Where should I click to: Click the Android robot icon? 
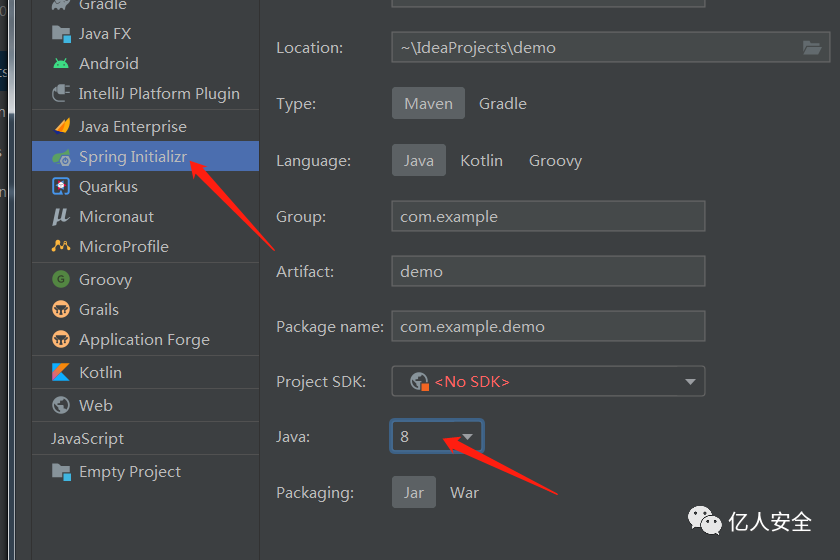[62, 64]
